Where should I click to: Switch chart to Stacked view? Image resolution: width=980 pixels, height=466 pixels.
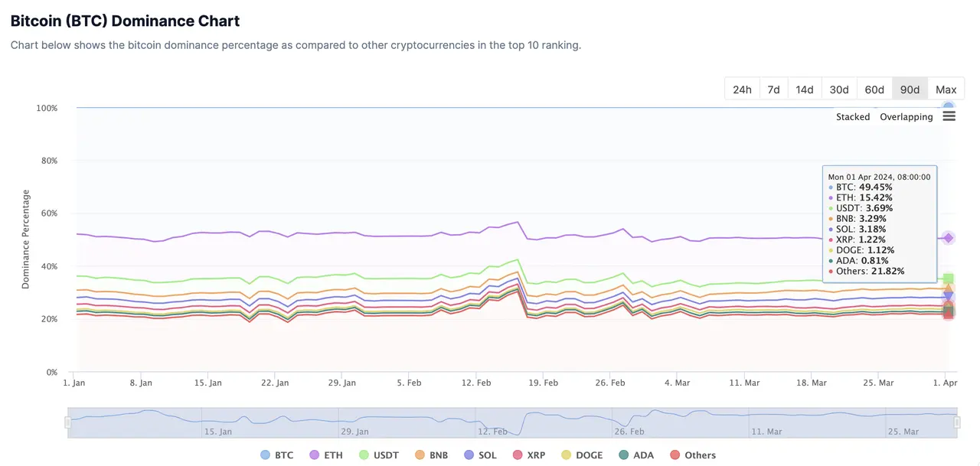click(x=852, y=116)
